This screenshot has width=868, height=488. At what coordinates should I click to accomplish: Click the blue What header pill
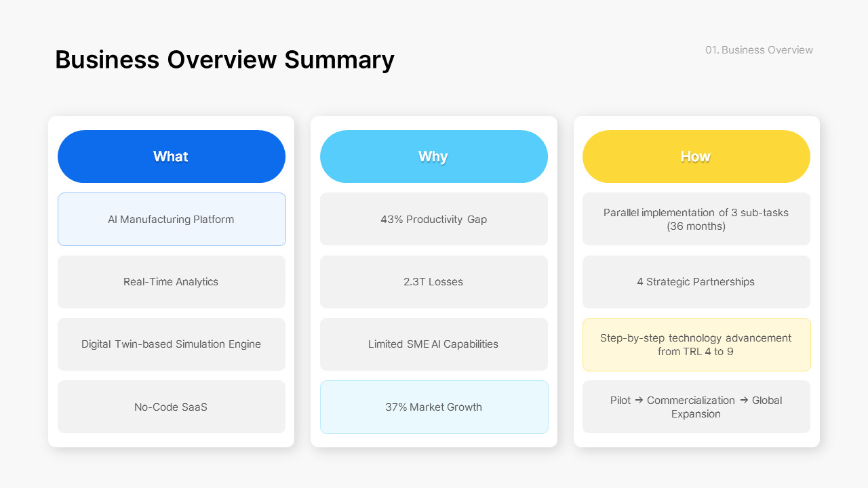point(172,157)
